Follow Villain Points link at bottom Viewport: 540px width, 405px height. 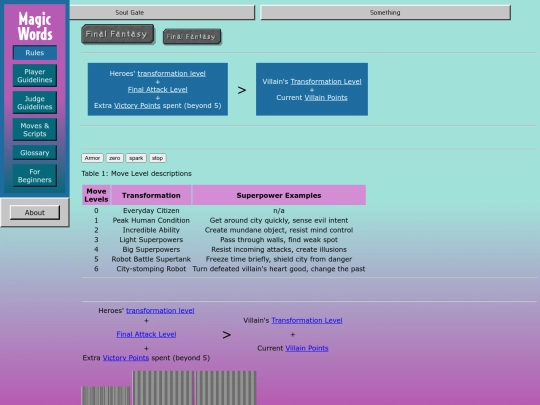click(307, 348)
